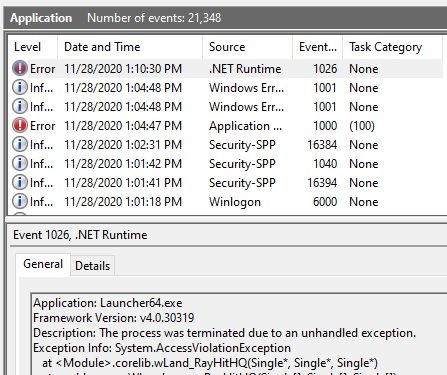Viewport: 447px width, 375px height.
Task: Click in the event description text box
Action: click(x=239, y=334)
